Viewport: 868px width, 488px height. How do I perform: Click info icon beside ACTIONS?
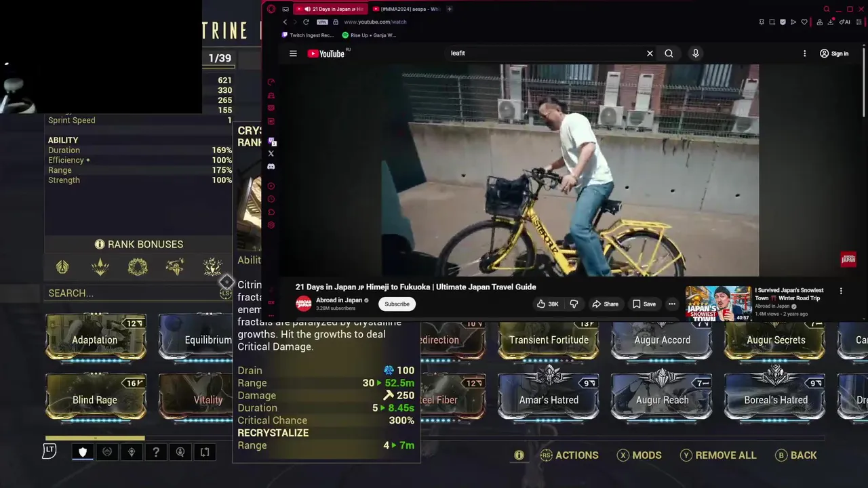click(519, 455)
